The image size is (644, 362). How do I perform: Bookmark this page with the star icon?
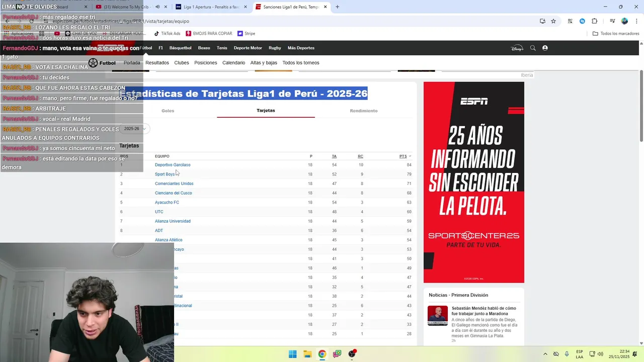[553, 21]
